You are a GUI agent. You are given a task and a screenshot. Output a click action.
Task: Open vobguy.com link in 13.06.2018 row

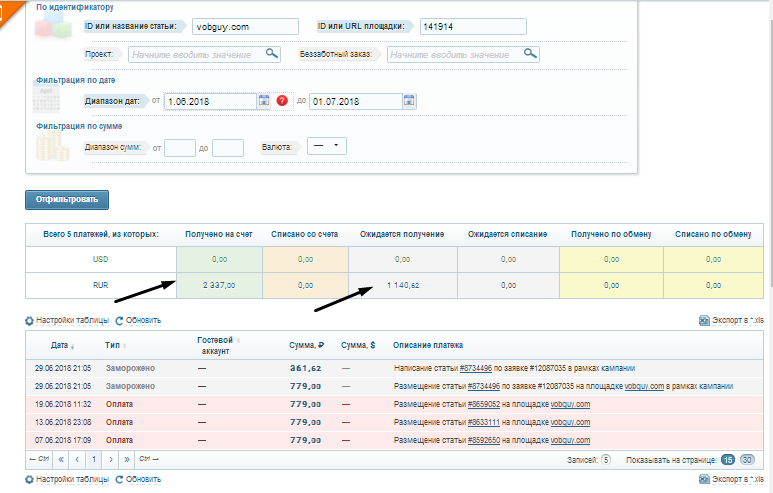pyautogui.click(x=570, y=422)
